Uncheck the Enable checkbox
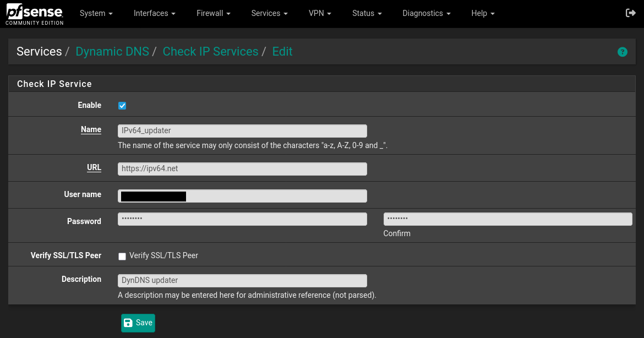Screen dimensions: 644x338 pyautogui.click(x=122, y=106)
